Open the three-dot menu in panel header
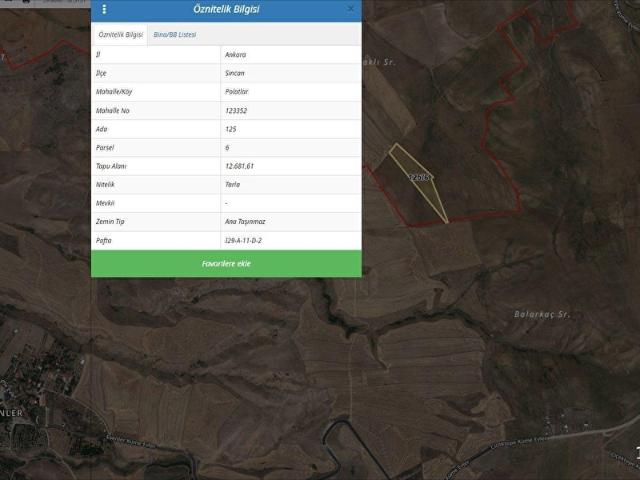 pyautogui.click(x=103, y=9)
